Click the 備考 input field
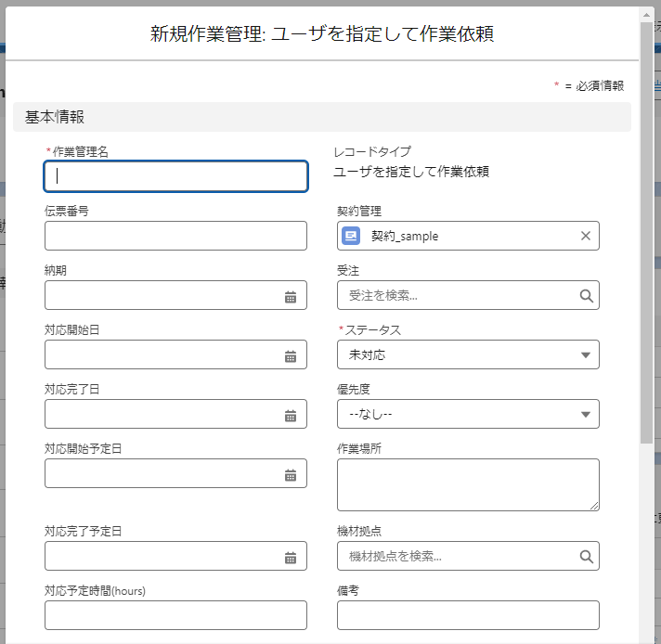The height and width of the screenshot is (644, 661). pyautogui.click(x=468, y=614)
